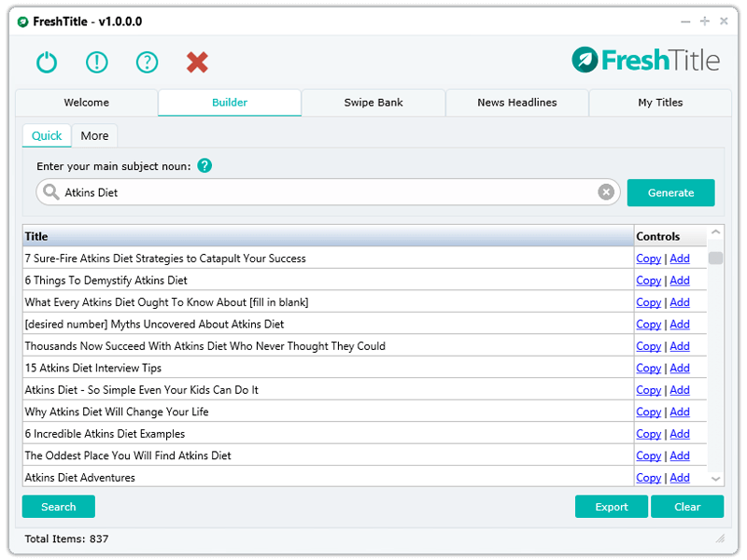
Task: Copy the 'Why Atkins Diet Will Change Your Life' title
Action: pos(648,412)
